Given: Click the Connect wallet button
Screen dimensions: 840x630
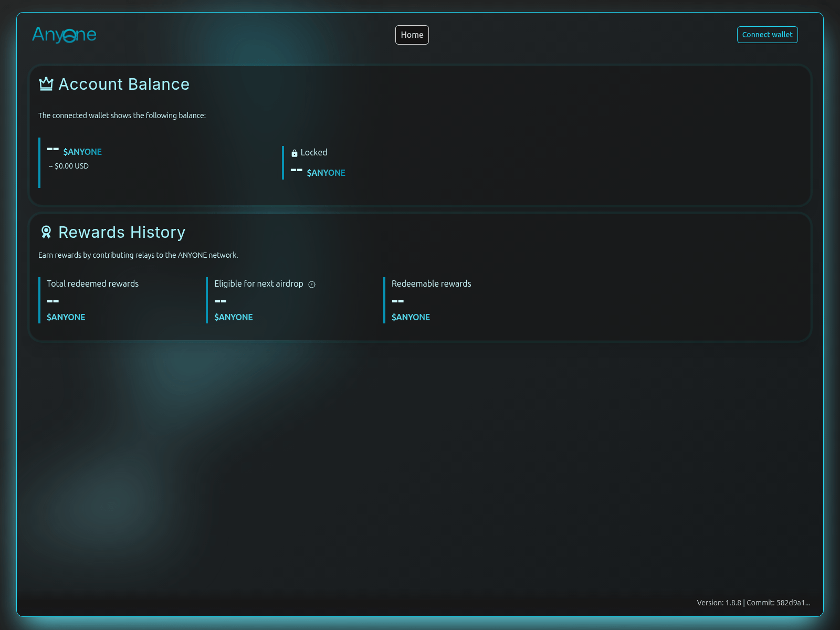Looking at the screenshot, I should click(767, 35).
